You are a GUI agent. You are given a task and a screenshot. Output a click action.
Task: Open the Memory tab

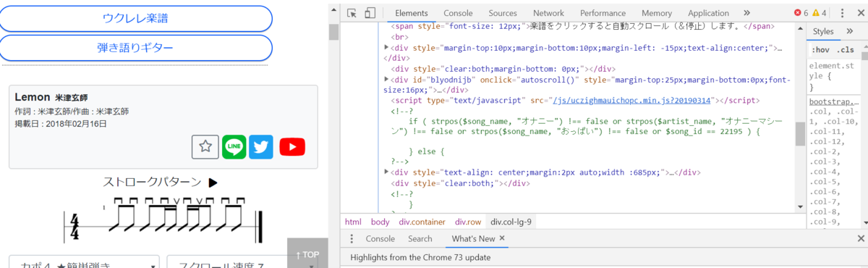tap(657, 13)
